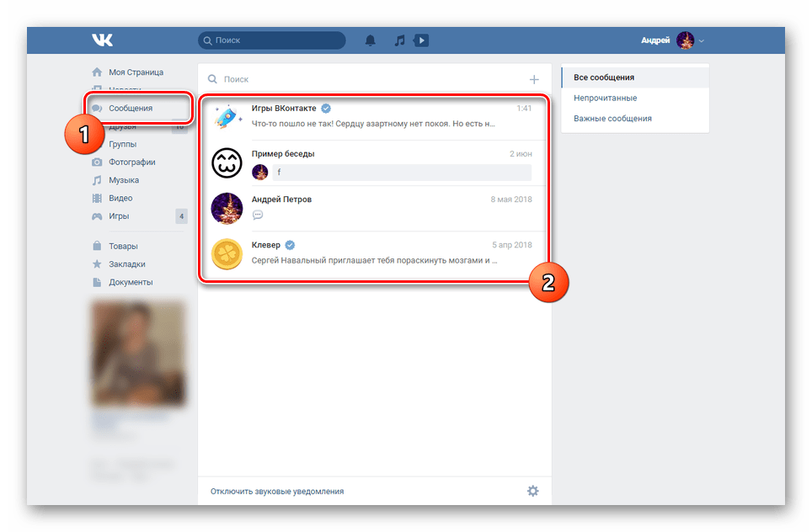Click the star icon beside Закладки
812x532 pixels.
point(97,264)
